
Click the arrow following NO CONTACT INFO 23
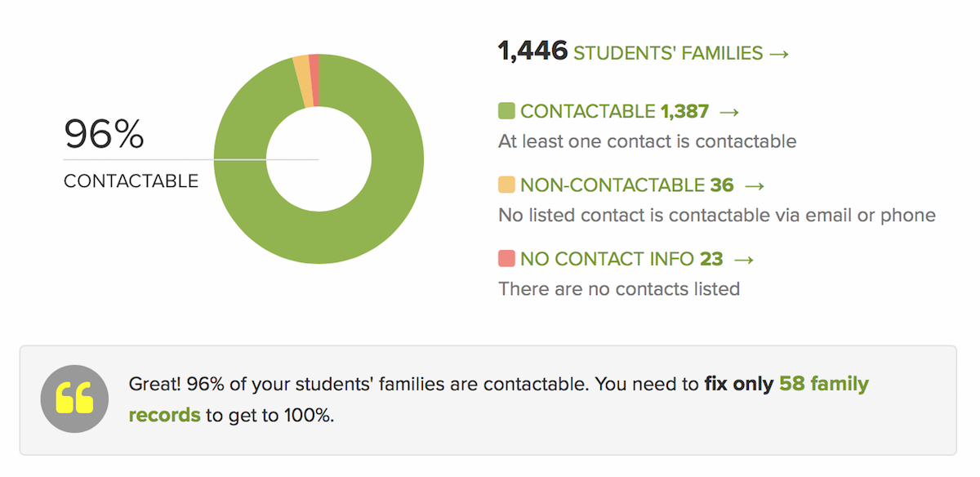[x=743, y=258]
